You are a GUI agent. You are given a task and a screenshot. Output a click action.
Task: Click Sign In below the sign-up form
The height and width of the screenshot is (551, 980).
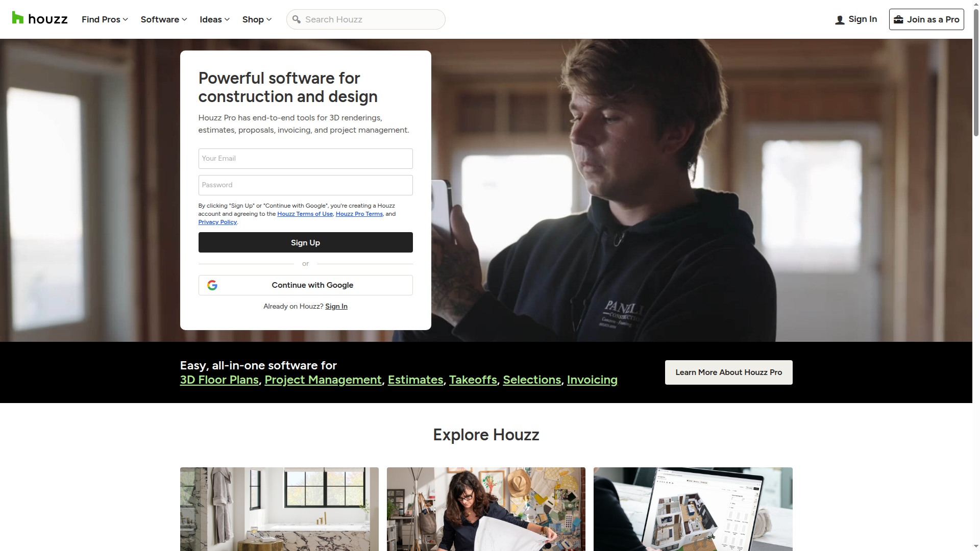point(336,306)
